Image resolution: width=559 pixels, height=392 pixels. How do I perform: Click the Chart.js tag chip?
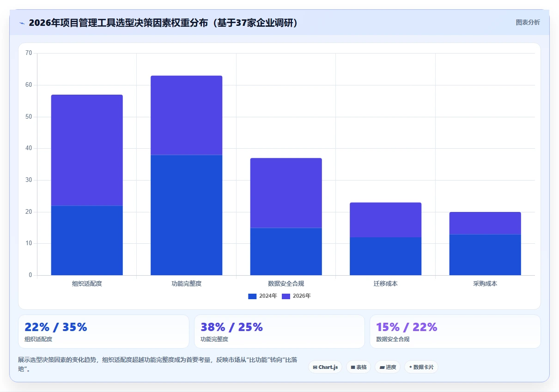click(x=325, y=367)
